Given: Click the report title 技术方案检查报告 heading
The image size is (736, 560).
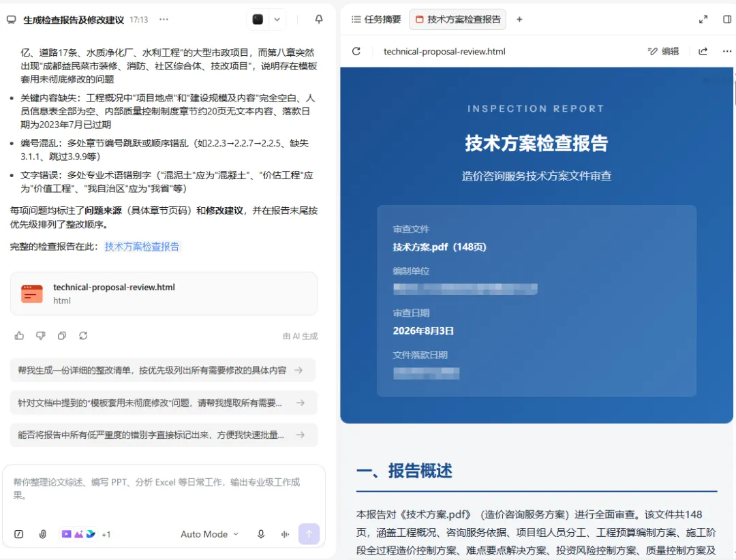Looking at the screenshot, I should click(536, 143).
